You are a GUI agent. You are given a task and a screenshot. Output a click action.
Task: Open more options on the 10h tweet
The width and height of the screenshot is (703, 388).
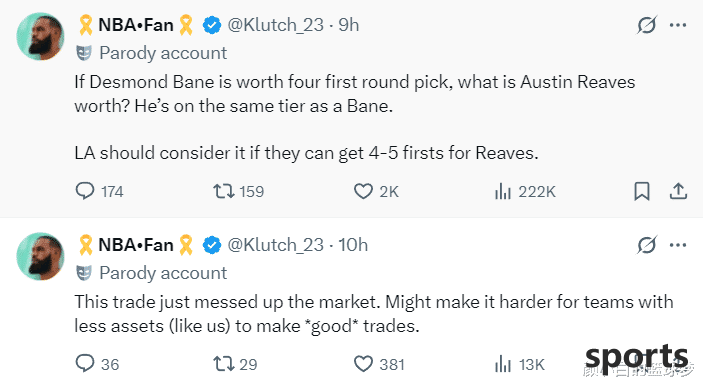[678, 245]
